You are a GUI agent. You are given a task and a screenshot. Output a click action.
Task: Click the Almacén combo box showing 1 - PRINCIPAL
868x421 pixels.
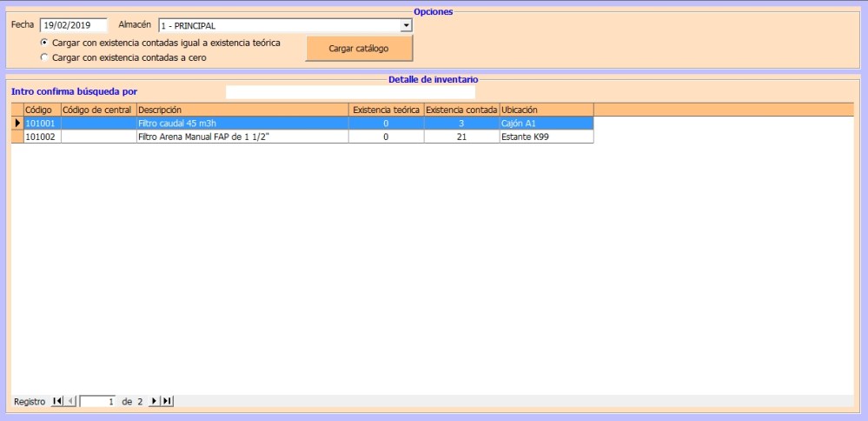click(x=278, y=25)
